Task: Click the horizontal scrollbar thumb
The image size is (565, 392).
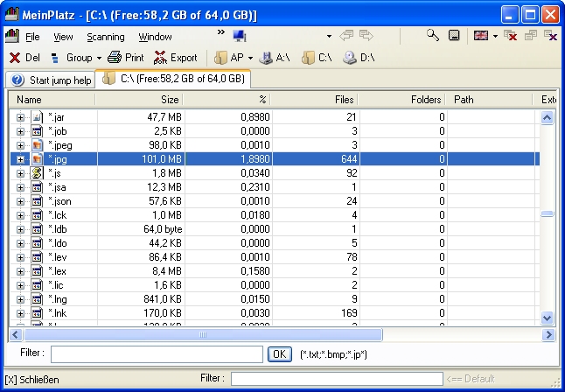Action: pyautogui.click(x=203, y=334)
